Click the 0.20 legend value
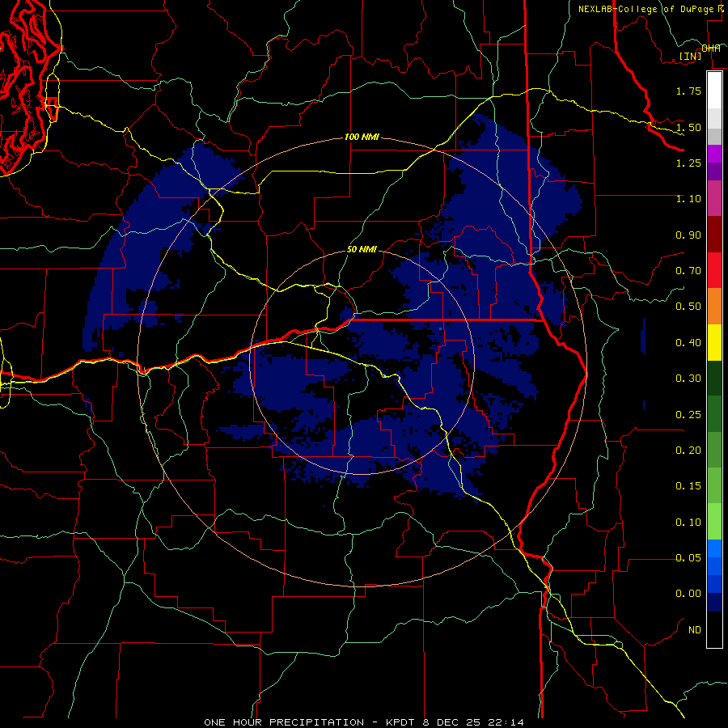This screenshot has height=728, width=728. [x=688, y=451]
